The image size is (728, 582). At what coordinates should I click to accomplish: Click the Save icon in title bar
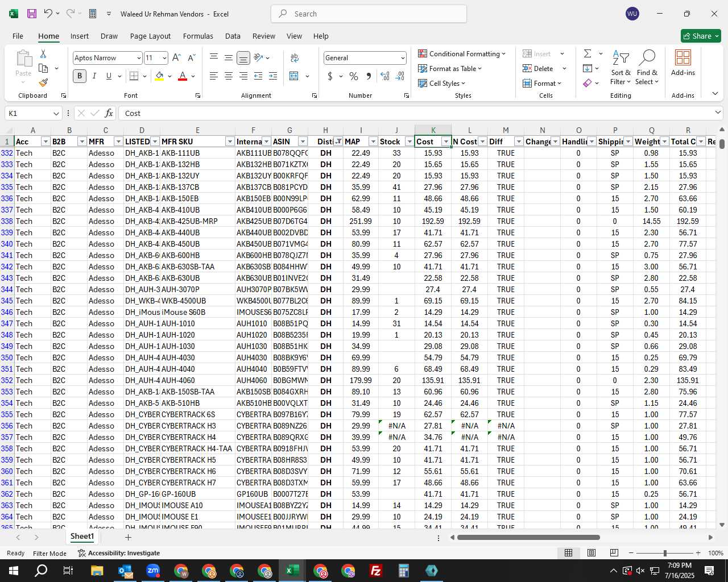[32, 14]
